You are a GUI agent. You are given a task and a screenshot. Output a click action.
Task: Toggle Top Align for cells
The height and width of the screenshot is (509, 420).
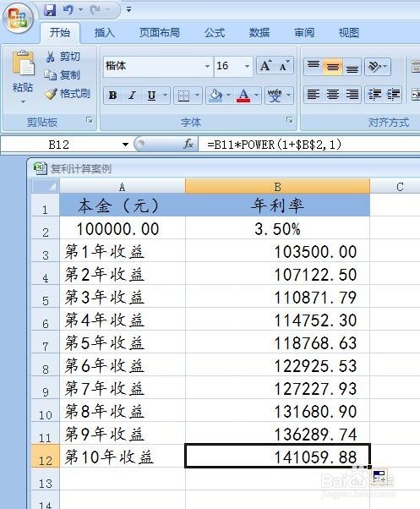coord(313,66)
